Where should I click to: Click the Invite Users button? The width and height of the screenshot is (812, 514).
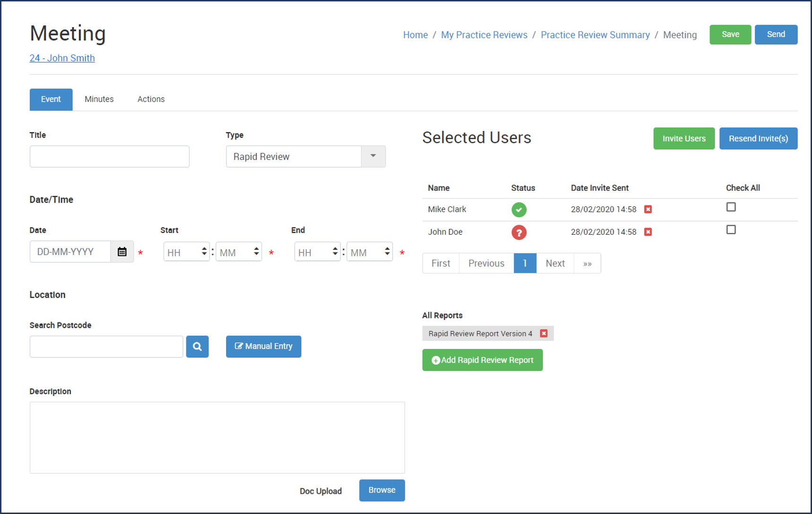[683, 139]
